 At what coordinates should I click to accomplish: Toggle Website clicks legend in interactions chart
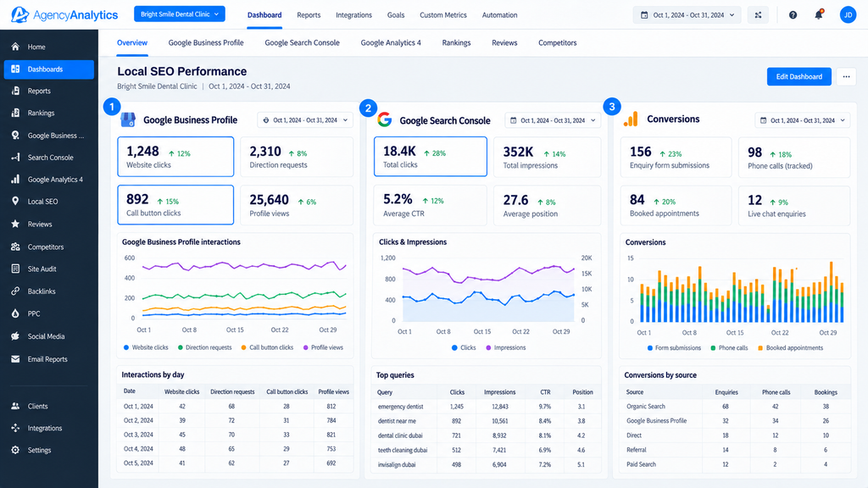(x=146, y=347)
